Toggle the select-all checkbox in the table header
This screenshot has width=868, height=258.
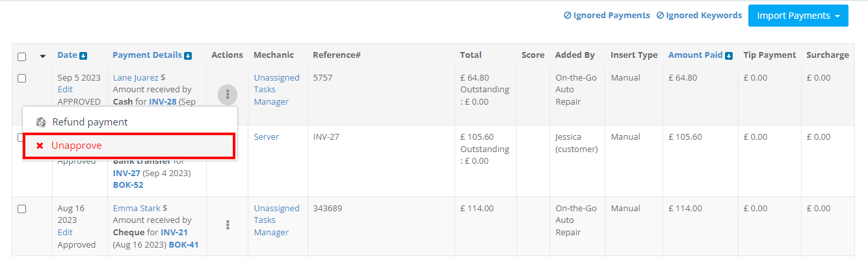(21, 57)
